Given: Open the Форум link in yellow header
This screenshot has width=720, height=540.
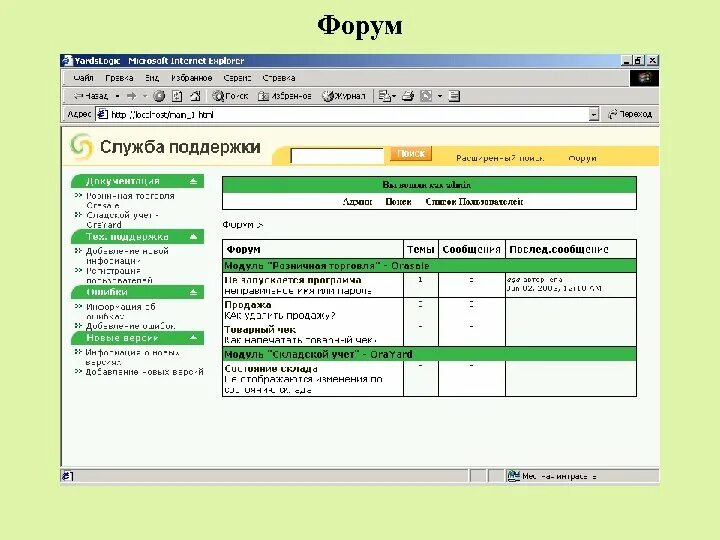Looking at the screenshot, I should click(x=582, y=158).
